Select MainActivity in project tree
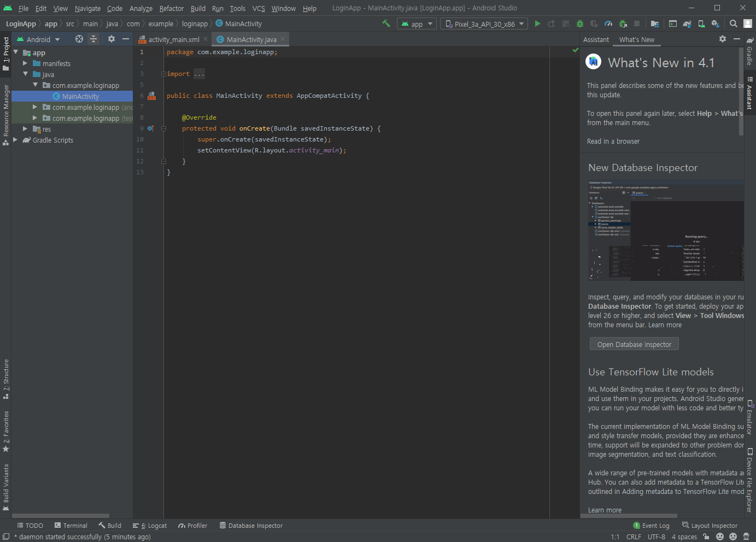The image size is (756, 542). 72,96
